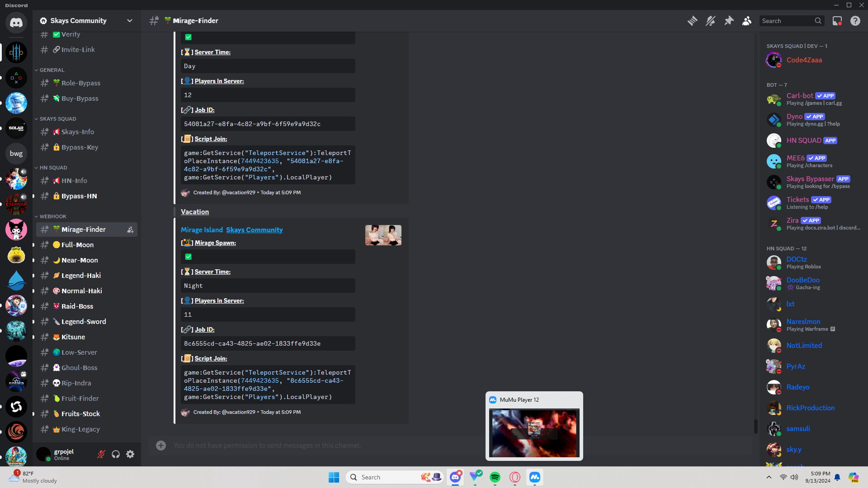Click the create invite icon on Mirage-Finder
The width and height of the screenshot is (868, 488).
point(130,230)
